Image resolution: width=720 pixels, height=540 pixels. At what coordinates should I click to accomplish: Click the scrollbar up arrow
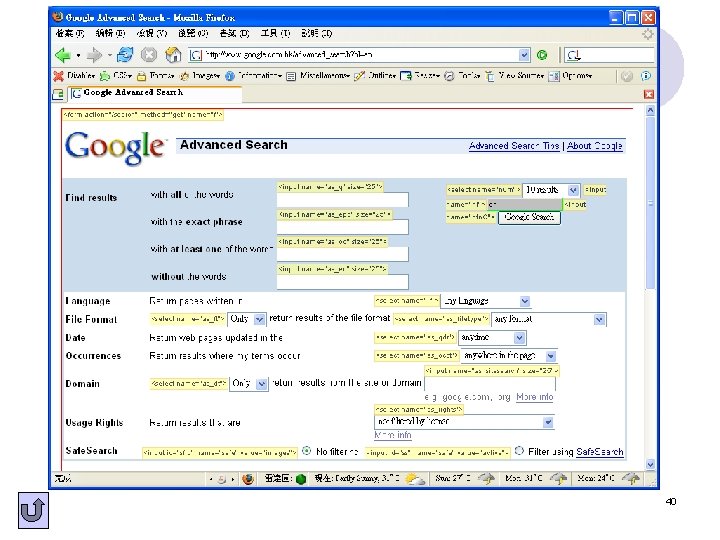click(x=650, y=110)
